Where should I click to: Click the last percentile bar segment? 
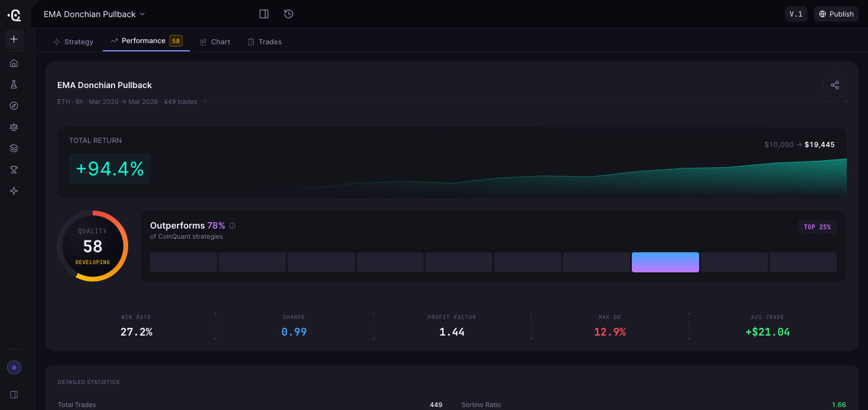[x=803, y=262]
